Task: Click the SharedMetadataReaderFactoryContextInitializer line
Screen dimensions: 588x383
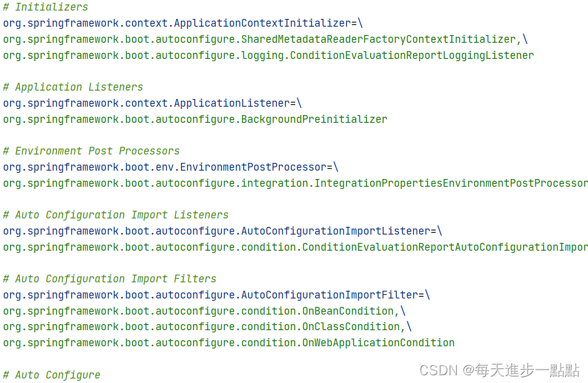Action: tap(265, 39)
